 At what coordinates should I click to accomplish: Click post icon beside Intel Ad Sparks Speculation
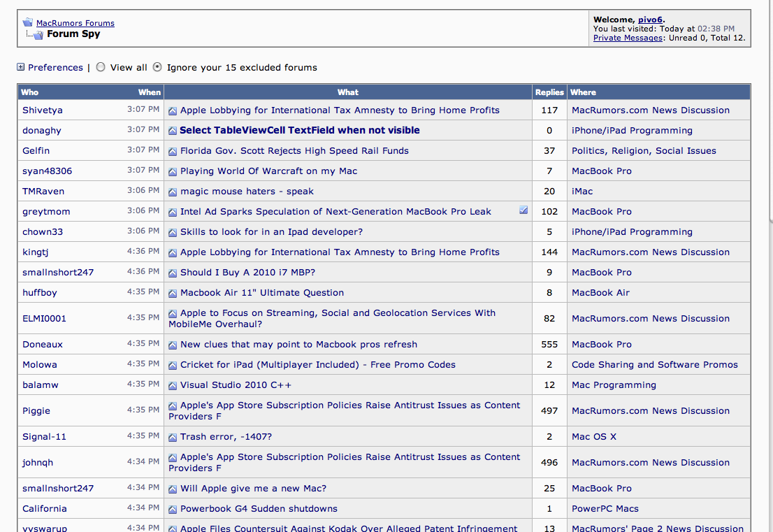point(173,212)
